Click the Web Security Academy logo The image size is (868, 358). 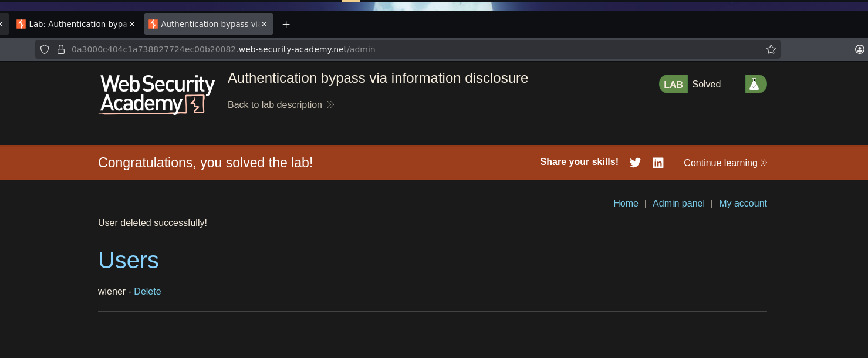tap(157, 94)
